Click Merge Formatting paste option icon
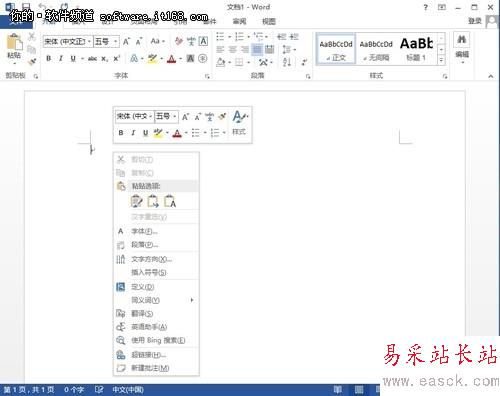The height and width of the screenshot is (396, 500). point(153,201)
